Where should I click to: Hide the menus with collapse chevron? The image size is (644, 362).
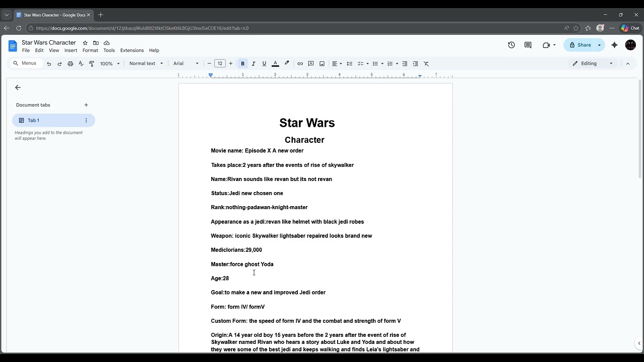pyautogui.click(x=627, y=63)
